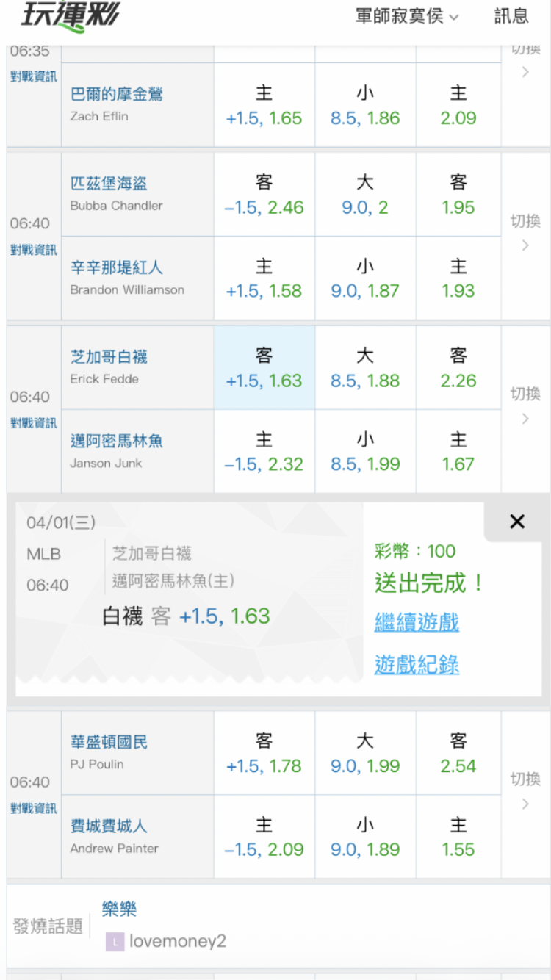Select Marlins 主 -1.5, 2.32 spread
This screenshot has width=551, height=980.
264,452
